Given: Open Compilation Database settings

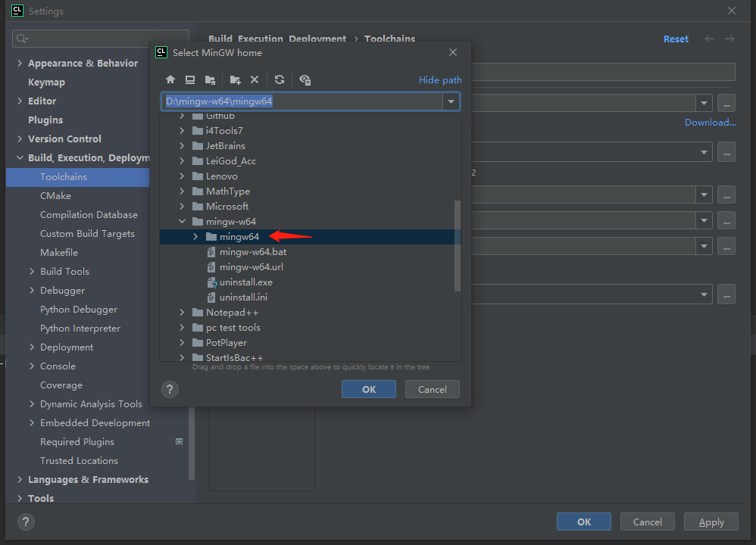Looking at the screenshot, I should click(x=89, y=214).
